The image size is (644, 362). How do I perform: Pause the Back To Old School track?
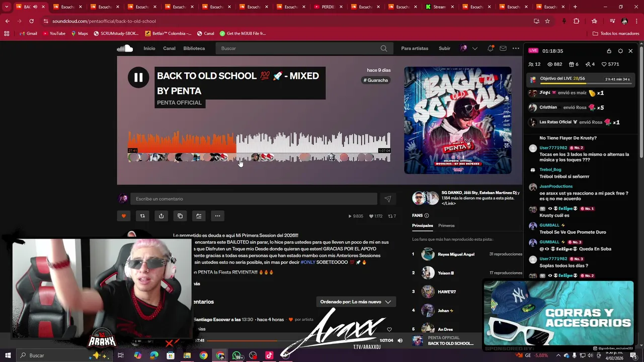pyautogui.click(x=138, y=77)
